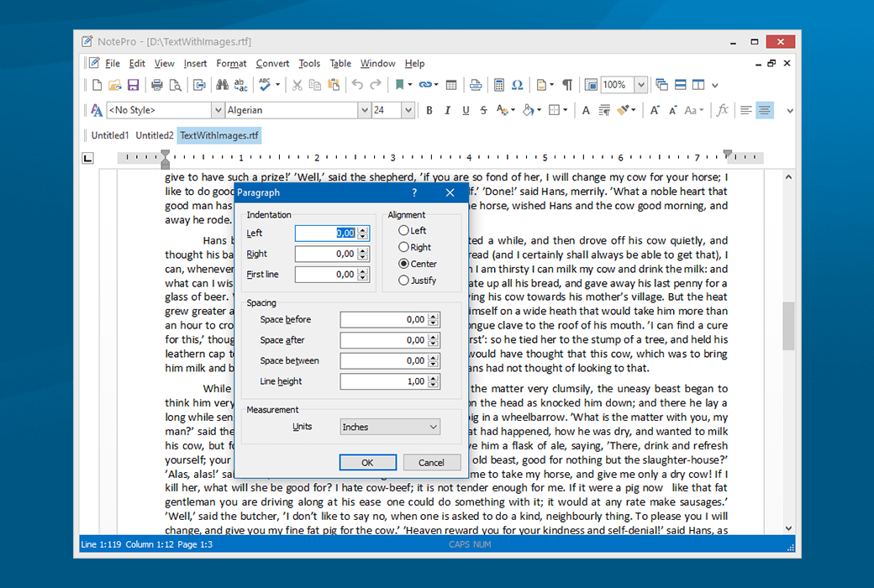The width and height of the screenshot is (874, 588).
Task: Open the font size dropdown showing 24
Action: point(408,110)
